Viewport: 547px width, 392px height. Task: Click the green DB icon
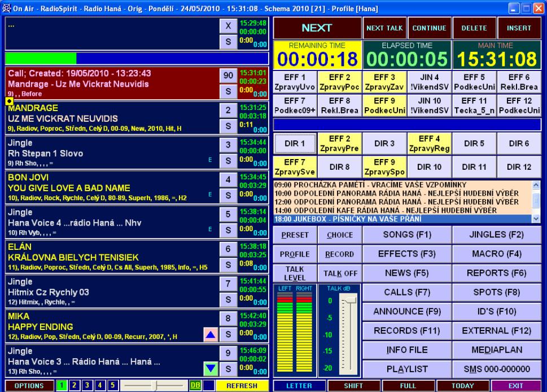click(195, 385)
